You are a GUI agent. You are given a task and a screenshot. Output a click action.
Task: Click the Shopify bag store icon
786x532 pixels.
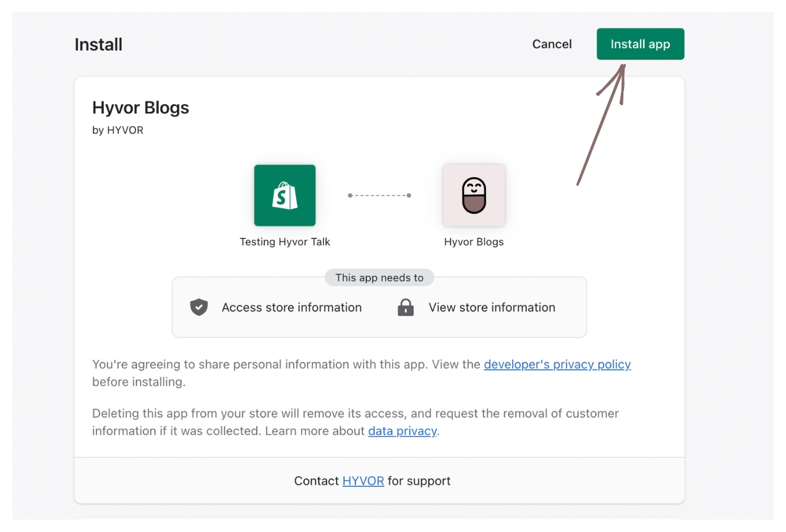tap(284, 195)
